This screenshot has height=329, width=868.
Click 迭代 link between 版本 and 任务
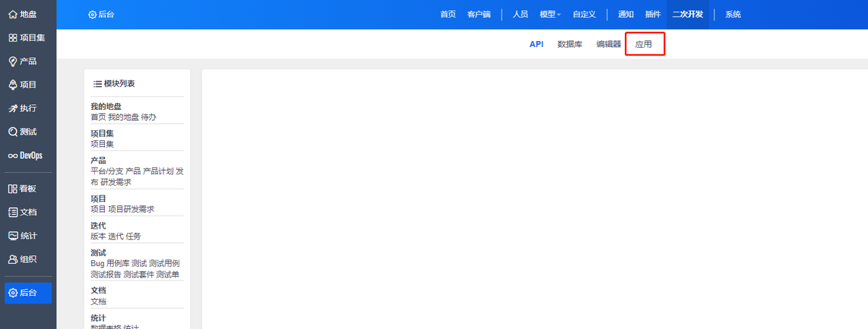pos(116,236)
